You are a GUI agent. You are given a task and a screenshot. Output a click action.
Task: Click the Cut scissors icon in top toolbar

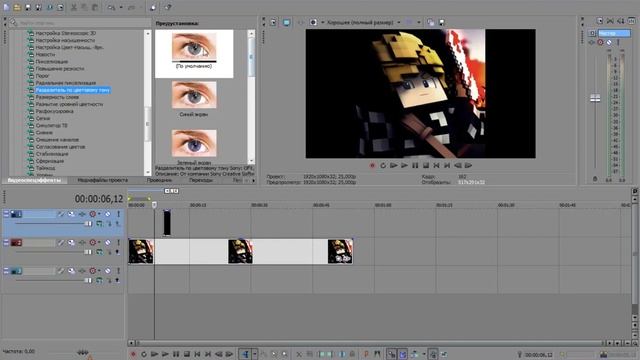(x=74, y=7)
